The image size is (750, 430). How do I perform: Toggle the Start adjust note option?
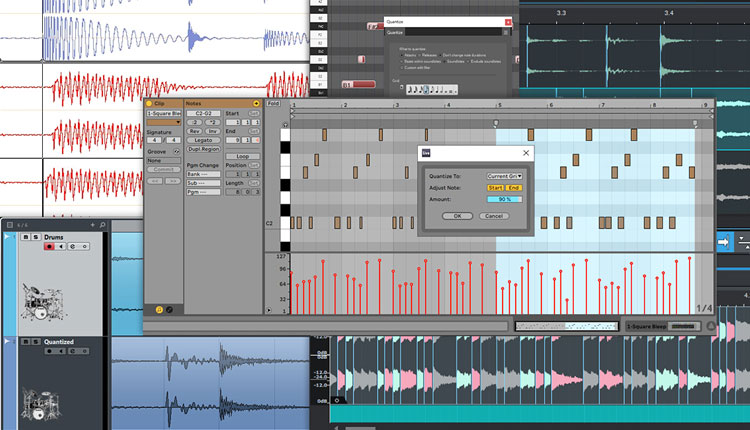click(x=495, y=187)
